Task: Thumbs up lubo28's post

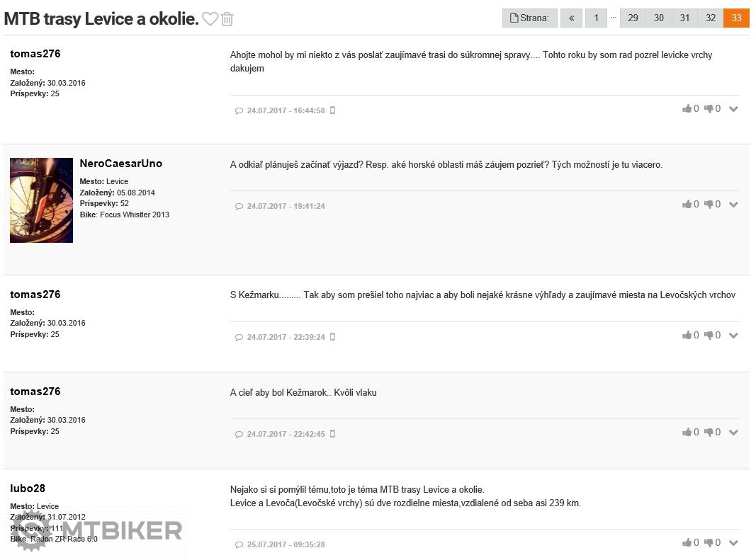Action: pos(687,543)
